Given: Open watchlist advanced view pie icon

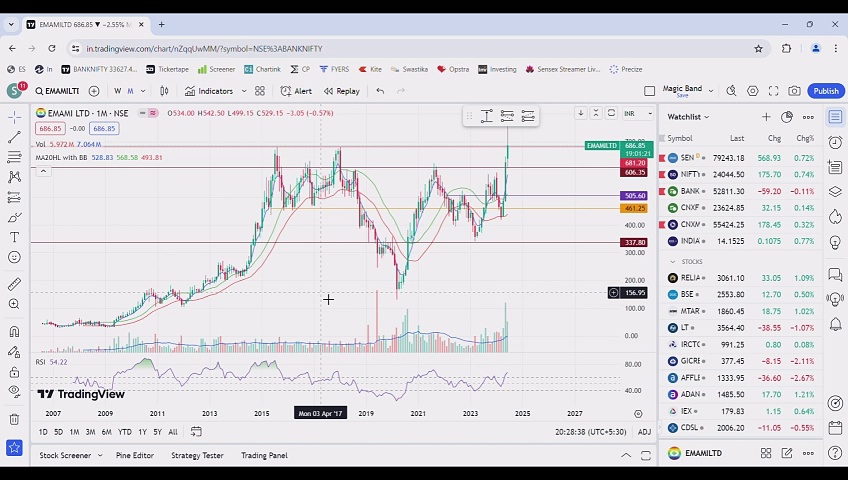Looking at the screenshot, I should (x=787, y=117).
